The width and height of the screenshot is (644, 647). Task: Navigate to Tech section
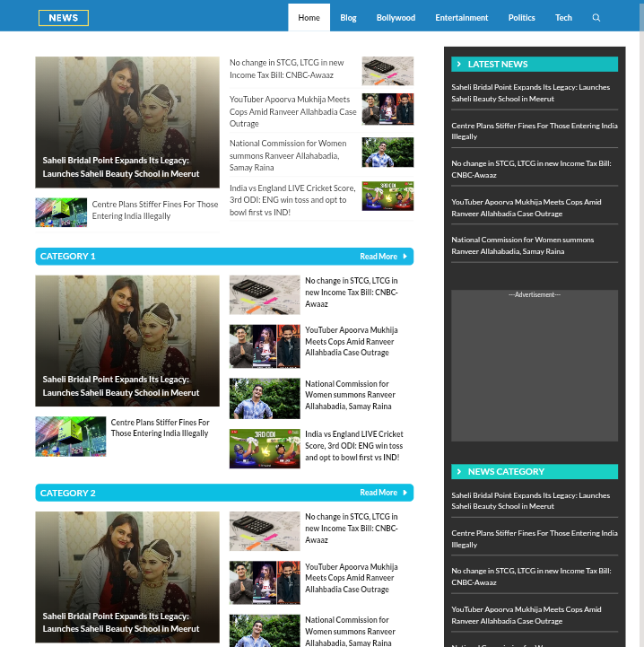tap(563, 17)
